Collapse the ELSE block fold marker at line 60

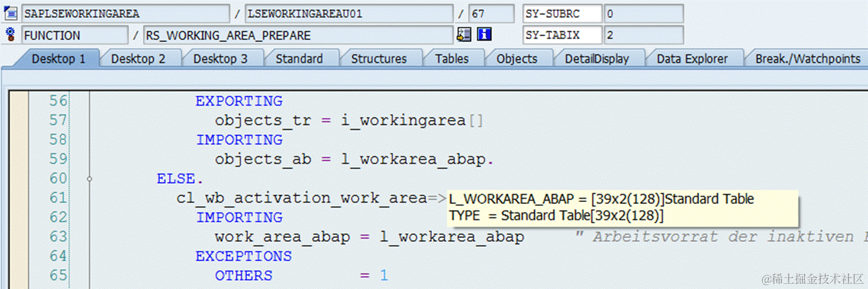tap(89, 179)
